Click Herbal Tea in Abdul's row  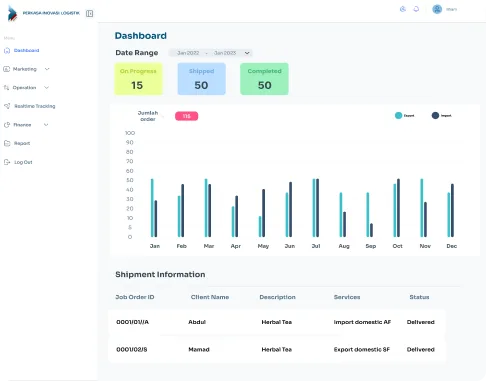click(x=277, y=322)
